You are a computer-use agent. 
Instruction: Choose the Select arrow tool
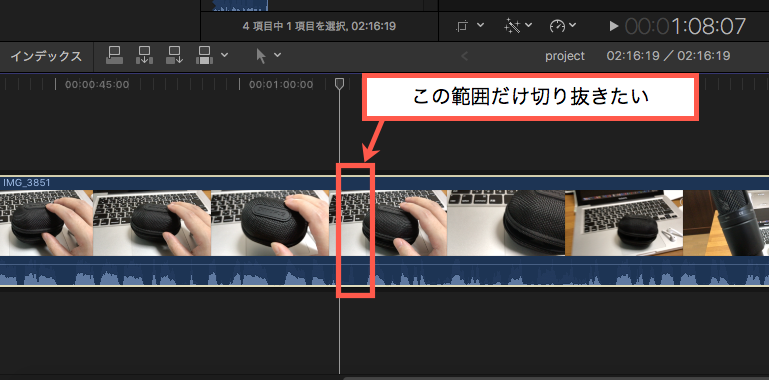261,56
